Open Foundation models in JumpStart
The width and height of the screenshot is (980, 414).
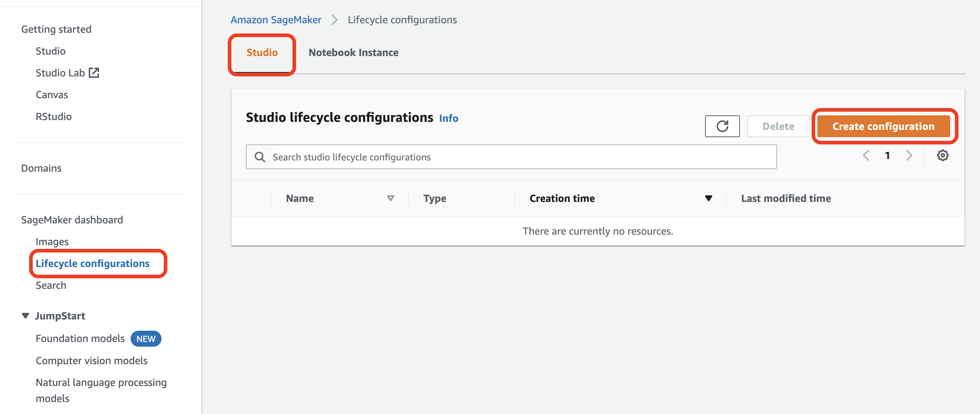pos(80,338)
